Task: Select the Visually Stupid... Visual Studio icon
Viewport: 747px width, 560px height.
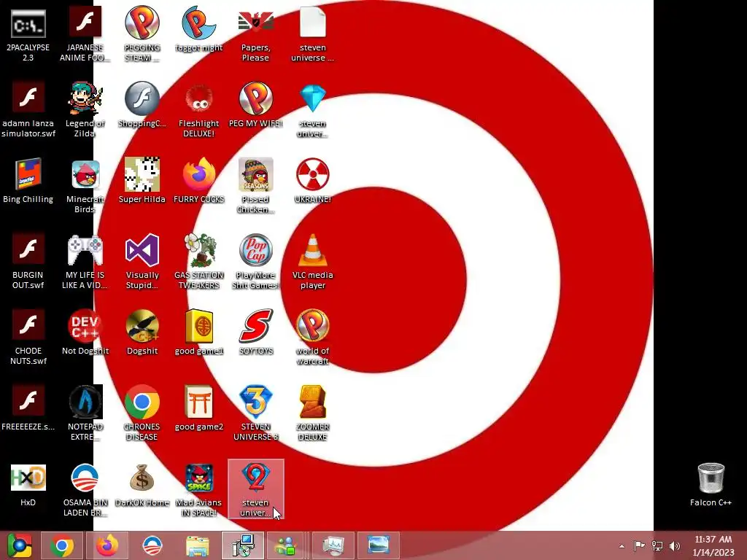Action: pyautogui.click(x=142, y=261)
